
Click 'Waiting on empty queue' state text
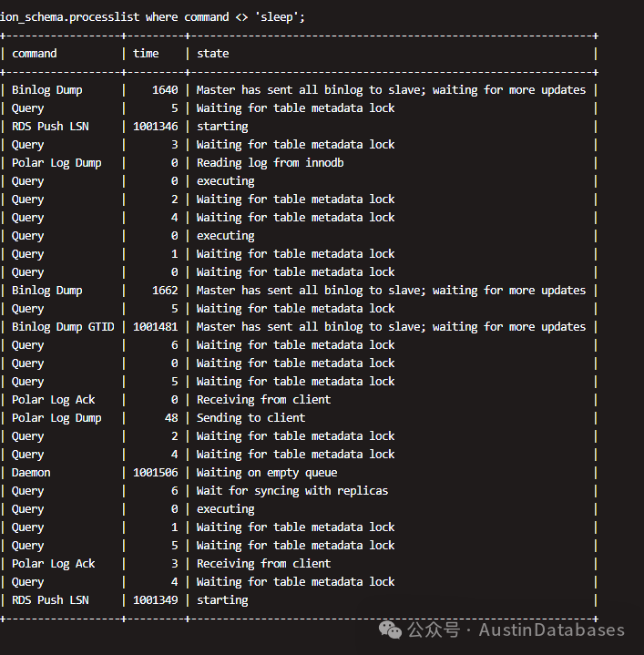pos(267,473)
